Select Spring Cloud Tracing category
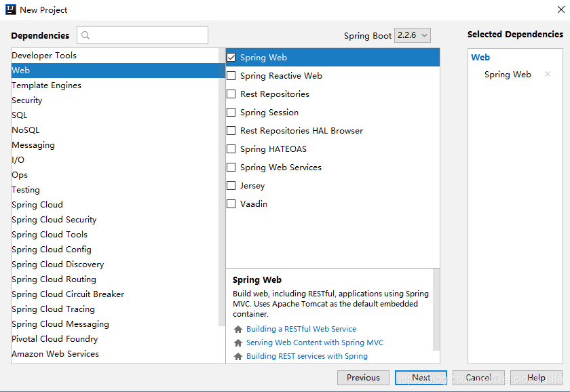Viewport: 570px width, 392px height. point(115,309)
